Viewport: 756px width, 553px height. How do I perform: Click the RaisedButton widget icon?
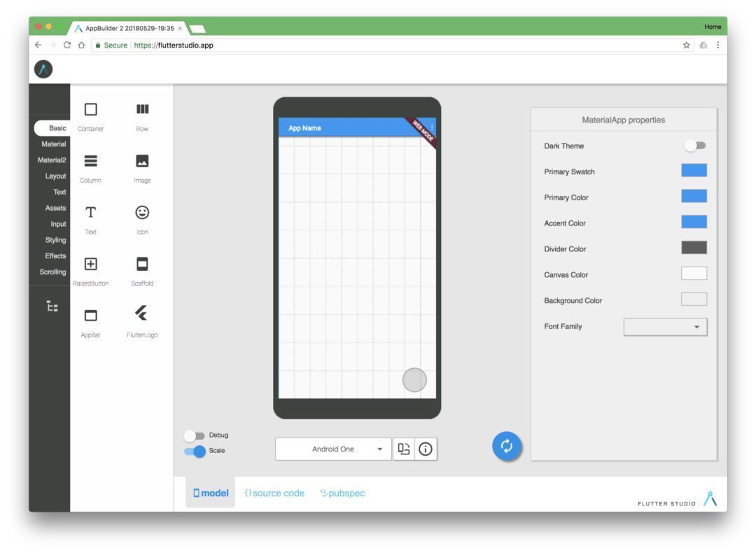tap(90, 264)
